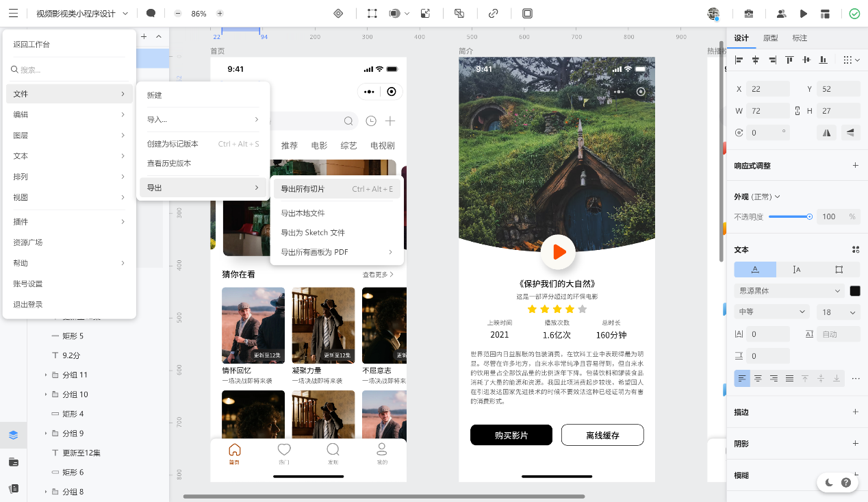Open the font weight 中等 dropdown
The width and height of the screenshot is (868, 502).
(x=772, y=312)
